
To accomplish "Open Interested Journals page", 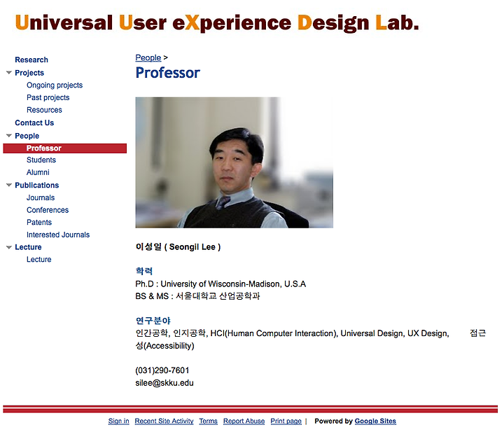I will (x=58, y=235).
